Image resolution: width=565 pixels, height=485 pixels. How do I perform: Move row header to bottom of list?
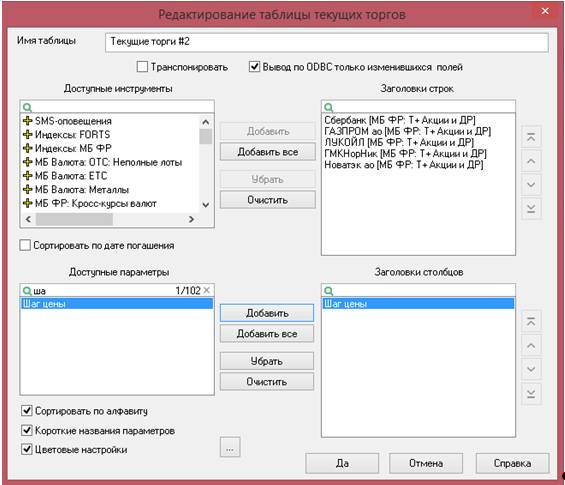click(x=531, y=209)
